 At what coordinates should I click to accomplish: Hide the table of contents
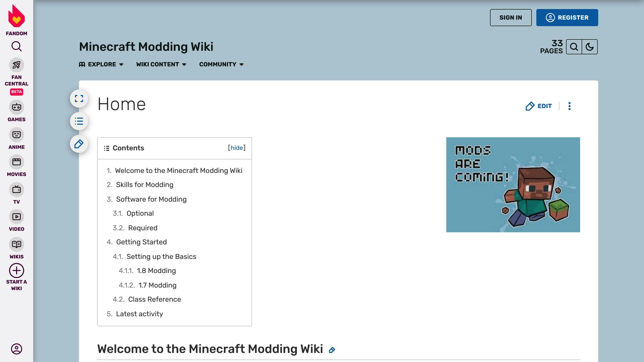(x=236, y=148)
